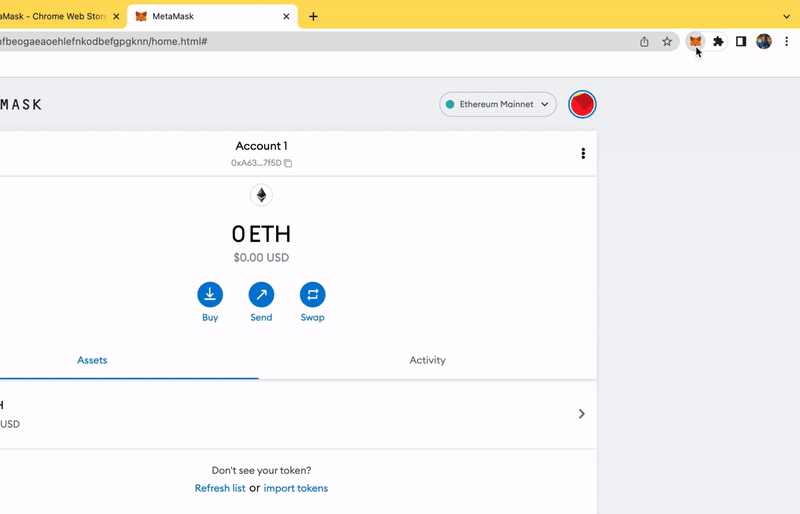The height and width of the screenshot is (514, 800).
Task: Open the Chrome extensions puzzle menu
Action: click(718, 41)
